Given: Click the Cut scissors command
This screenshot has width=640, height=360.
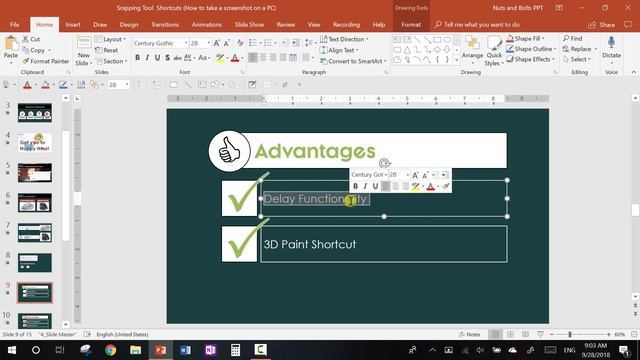Looking at the screenshot, I should pyautogui.click(x=31, y=39).
